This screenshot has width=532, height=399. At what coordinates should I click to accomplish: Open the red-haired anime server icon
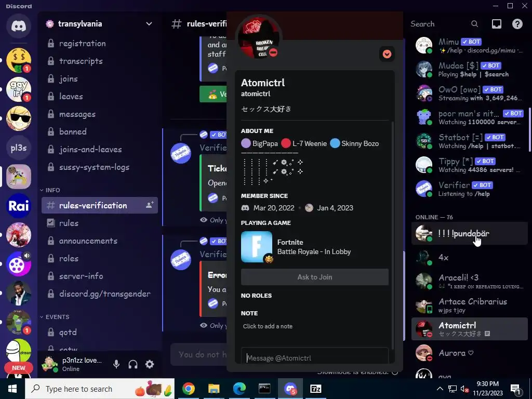tap(19, 235)
